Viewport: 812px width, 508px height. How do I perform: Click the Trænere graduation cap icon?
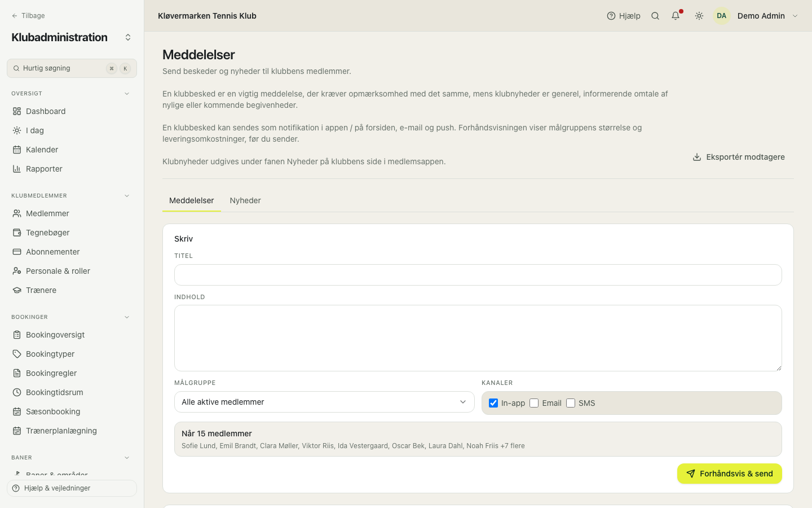(17, 290)
